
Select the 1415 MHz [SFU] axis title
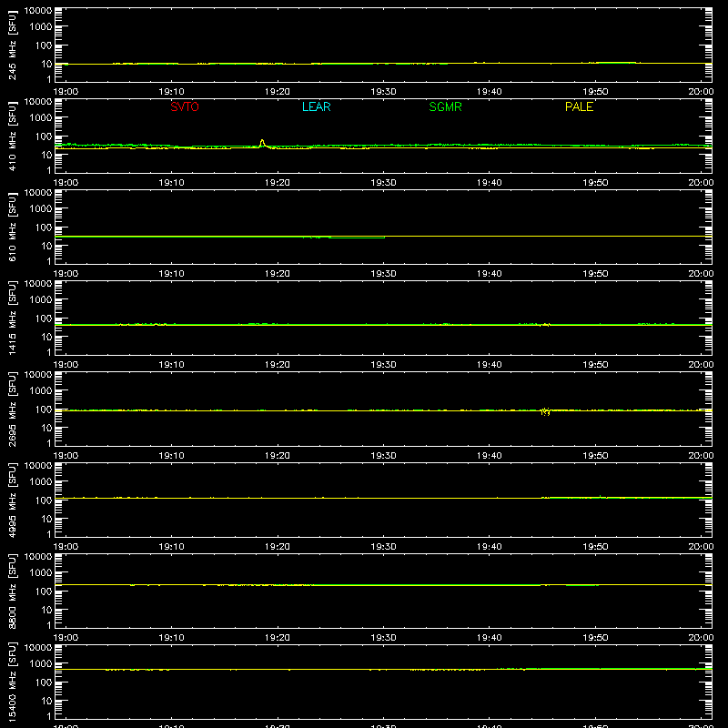tap(12, 318)
